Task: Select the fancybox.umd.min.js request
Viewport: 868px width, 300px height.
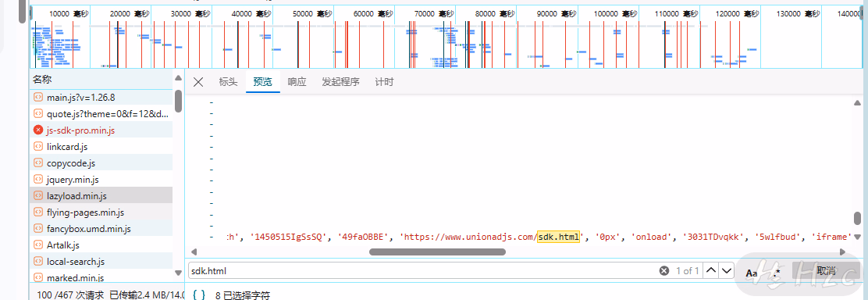Action: click(x=101, y=228)
